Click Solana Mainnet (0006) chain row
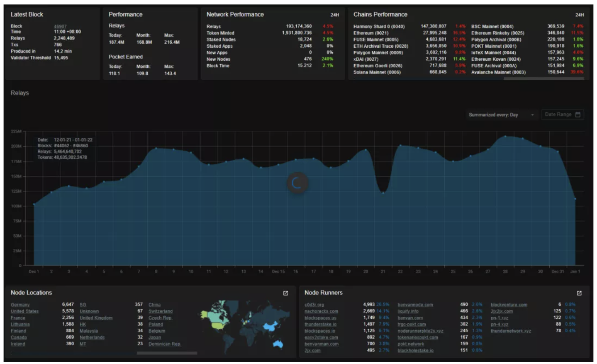Viewport: 597px width, 364px height. pos(410,72)
